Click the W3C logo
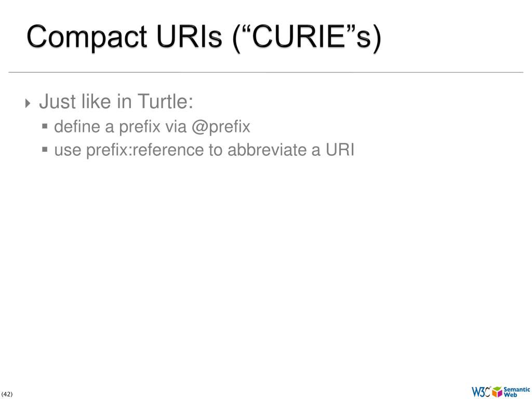This screenshot has height=399, width=532. tap(481, 392)
